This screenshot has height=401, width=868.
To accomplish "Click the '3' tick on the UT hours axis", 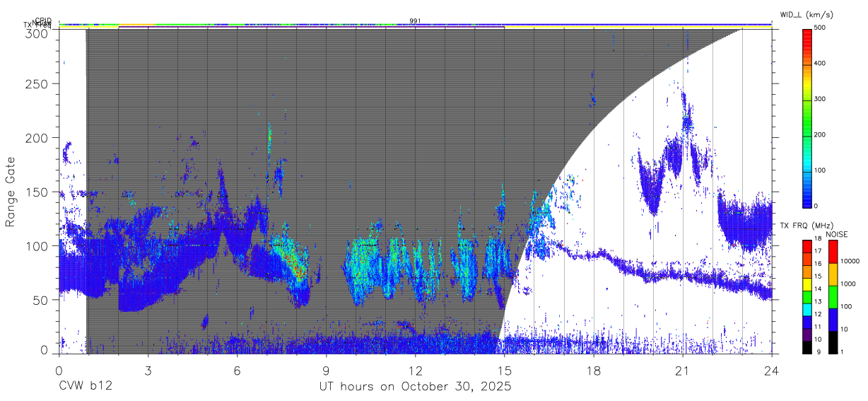I will point(148,371).
